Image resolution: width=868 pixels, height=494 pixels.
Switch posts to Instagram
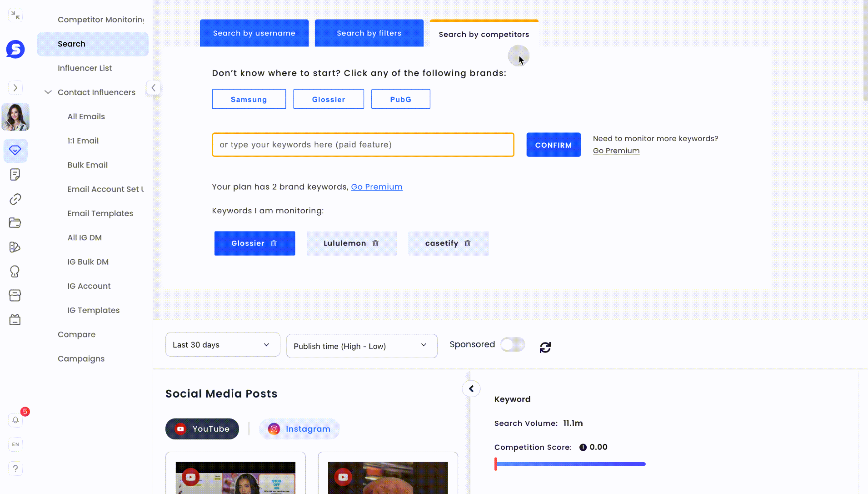tap(299, 429)
